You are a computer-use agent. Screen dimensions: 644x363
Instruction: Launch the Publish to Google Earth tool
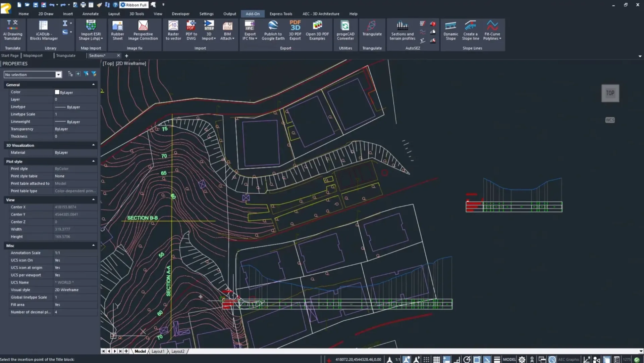point(273,30)
